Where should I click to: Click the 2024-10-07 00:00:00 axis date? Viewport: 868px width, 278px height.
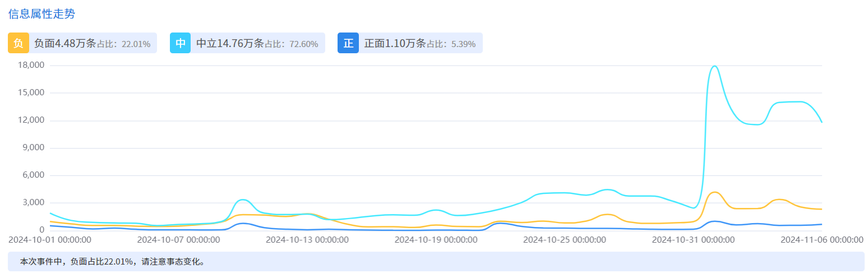tap(179, 240)
